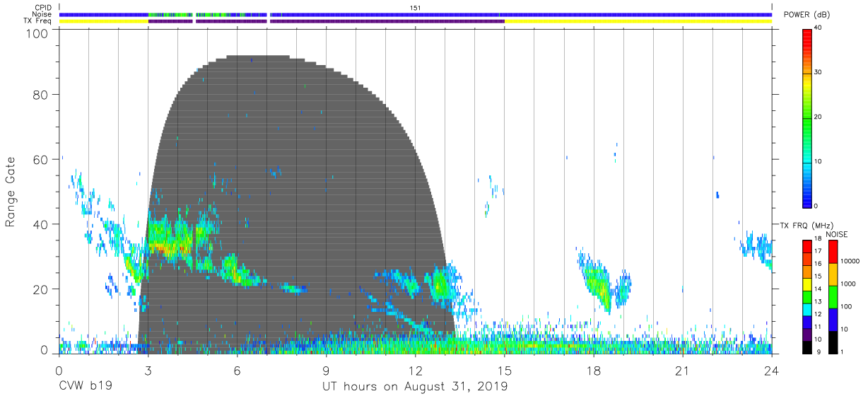The width and height of the screenshot is (868, 401).
Task: Click the yellow segment of TX FRQ colorbar
Action: (807, 284)
